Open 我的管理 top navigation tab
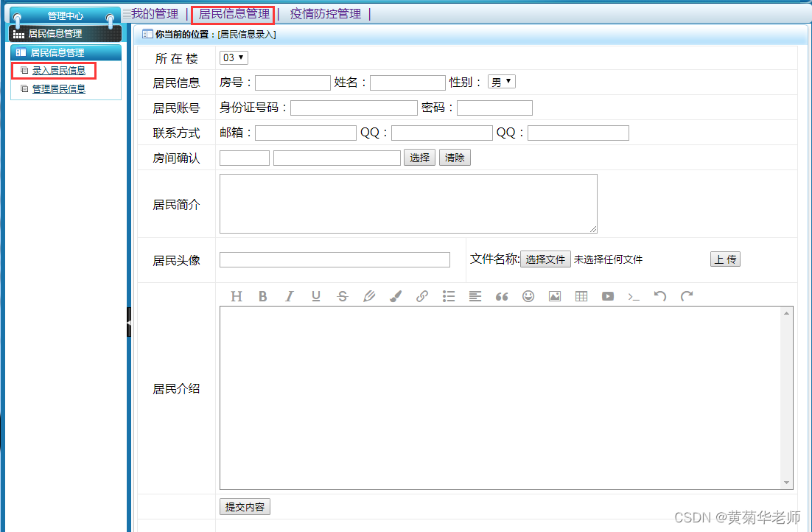 coord(154,14)
